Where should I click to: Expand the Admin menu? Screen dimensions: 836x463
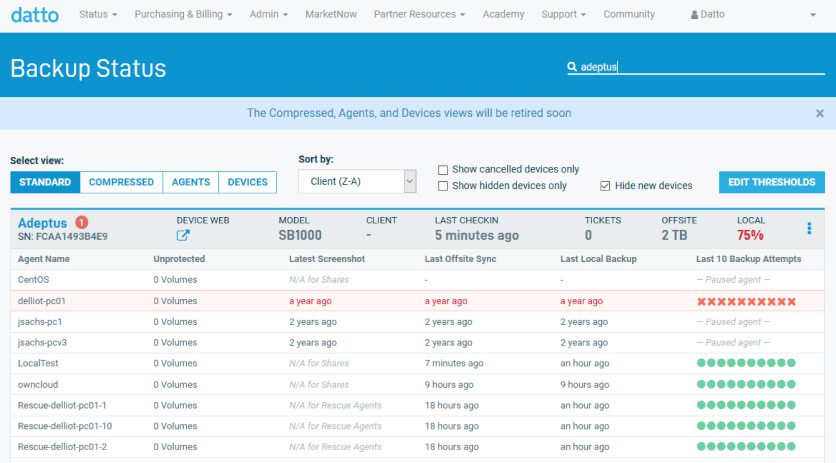coord(269,14)
